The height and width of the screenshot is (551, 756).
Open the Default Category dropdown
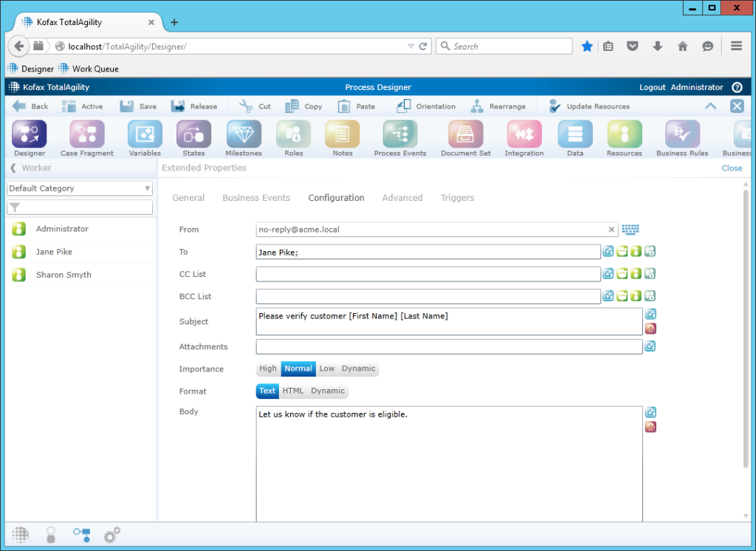pos(147,188)
